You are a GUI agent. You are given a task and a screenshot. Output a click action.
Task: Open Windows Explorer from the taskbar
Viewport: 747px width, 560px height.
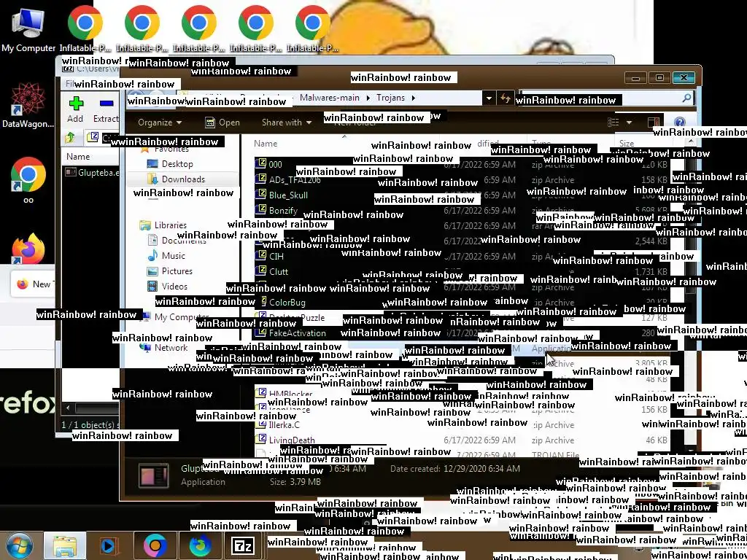[x=65, y=545]
